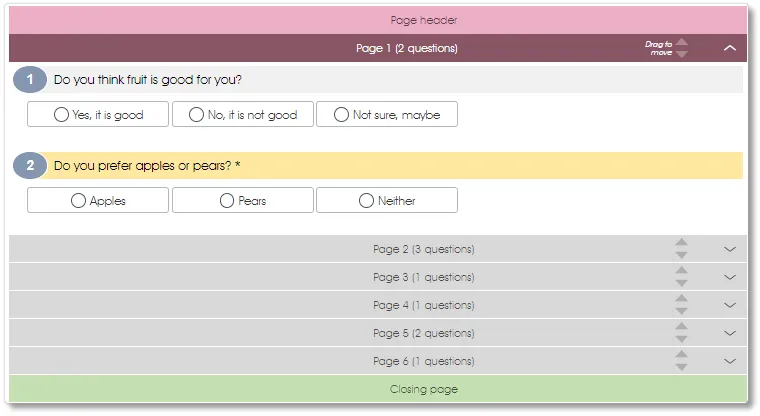Screen dimensions: 760x416
Task: Click the 'Neither' answer option
Action: pos(387,201)
